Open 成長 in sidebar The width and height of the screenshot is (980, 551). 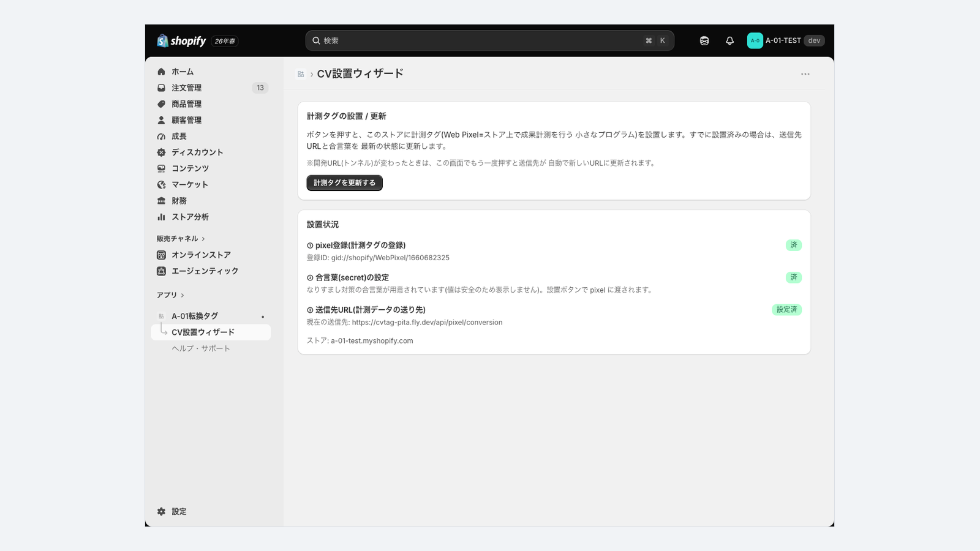pos(211,137)
